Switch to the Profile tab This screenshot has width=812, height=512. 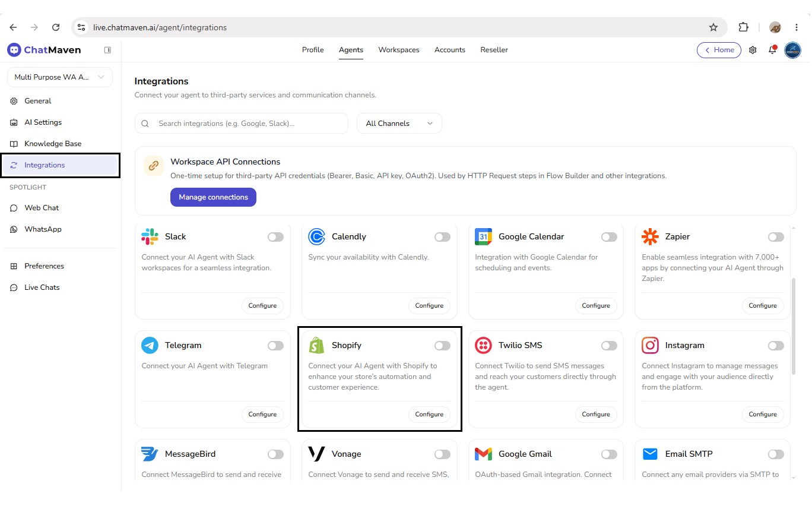[313, 50]
